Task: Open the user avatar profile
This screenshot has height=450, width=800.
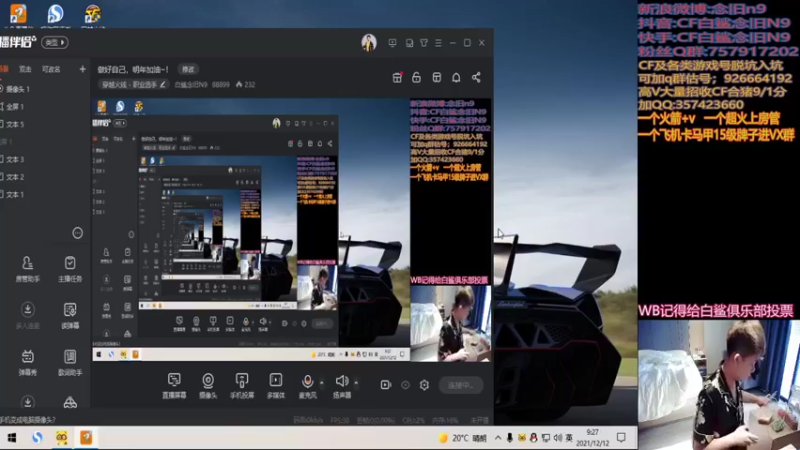Action: click(369, 43)
